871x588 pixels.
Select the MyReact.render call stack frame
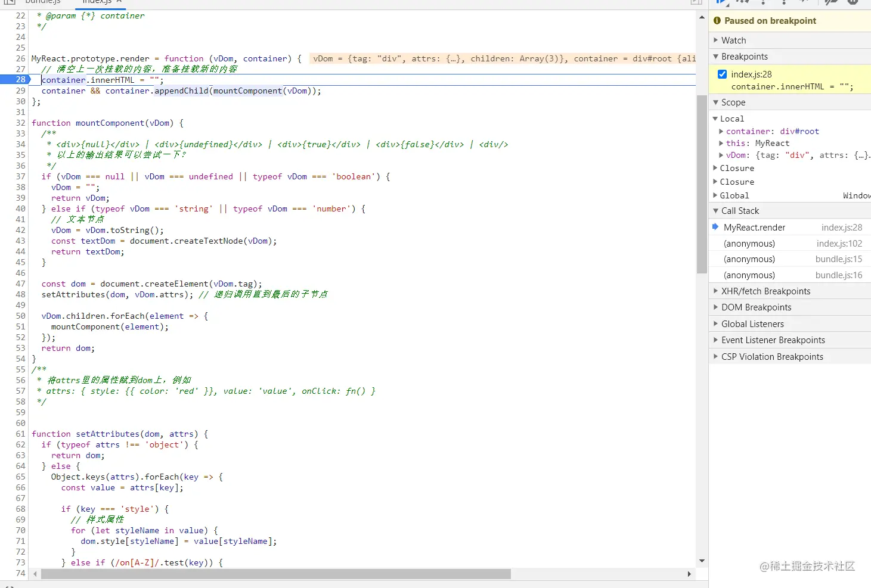[x=790, y=228]
